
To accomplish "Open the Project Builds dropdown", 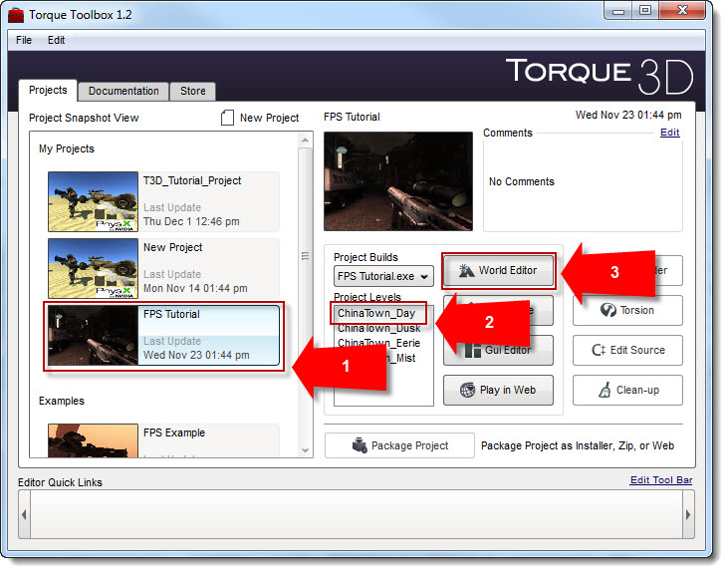I will [x=383, y=276].
